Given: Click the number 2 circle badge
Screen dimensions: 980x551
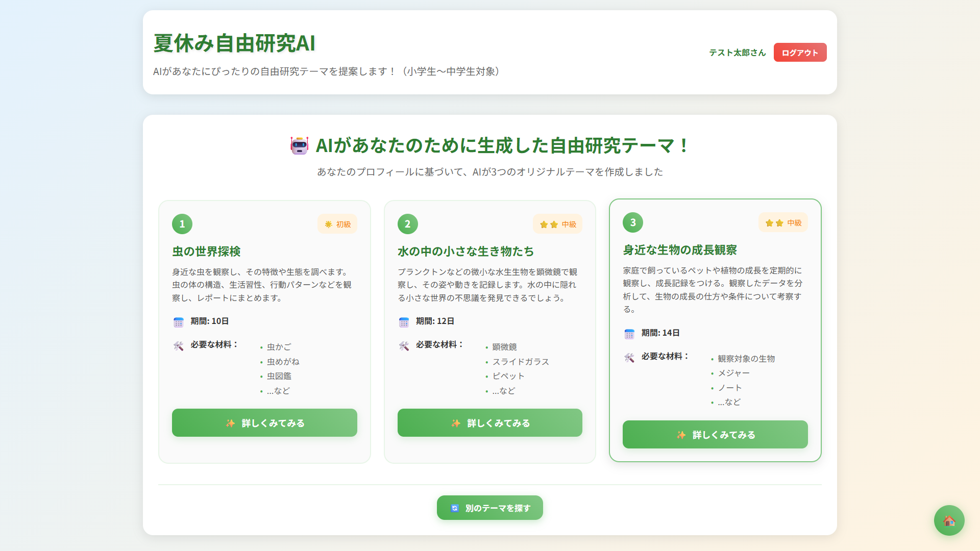Looking at the screenshot, I should coord(408,224).
